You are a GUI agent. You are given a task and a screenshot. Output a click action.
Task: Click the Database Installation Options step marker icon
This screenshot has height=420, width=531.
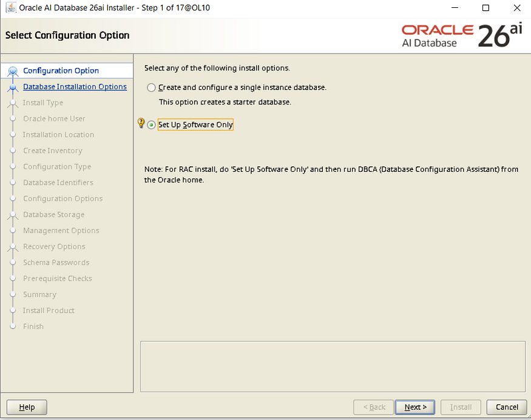pos(13,87)
